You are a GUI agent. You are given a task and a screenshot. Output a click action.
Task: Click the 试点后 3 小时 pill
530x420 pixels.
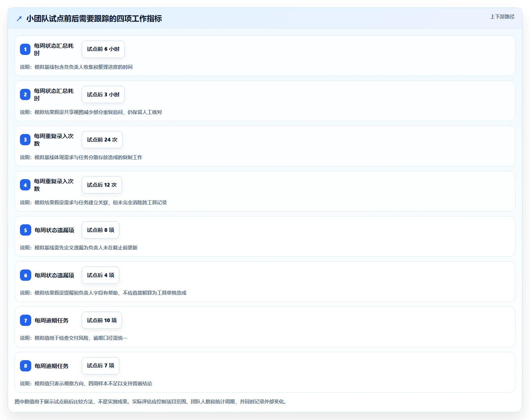click(x=103, y=94)
